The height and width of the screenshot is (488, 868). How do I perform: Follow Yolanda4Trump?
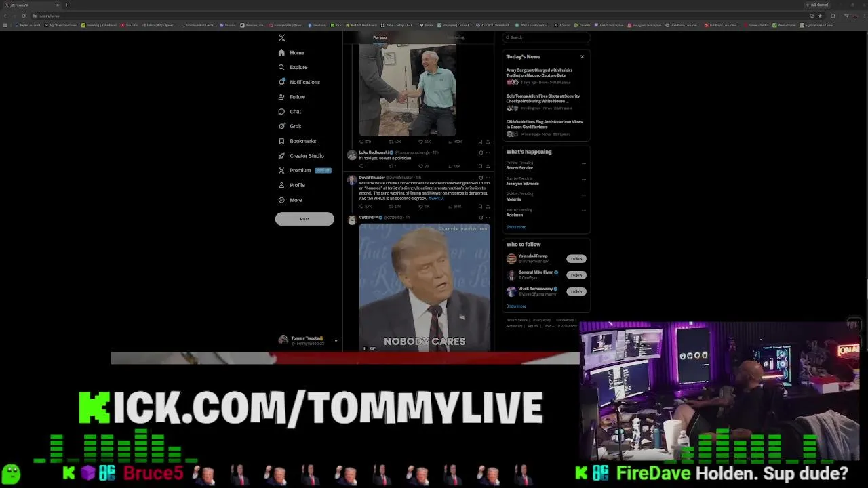[x=576, y=258]
